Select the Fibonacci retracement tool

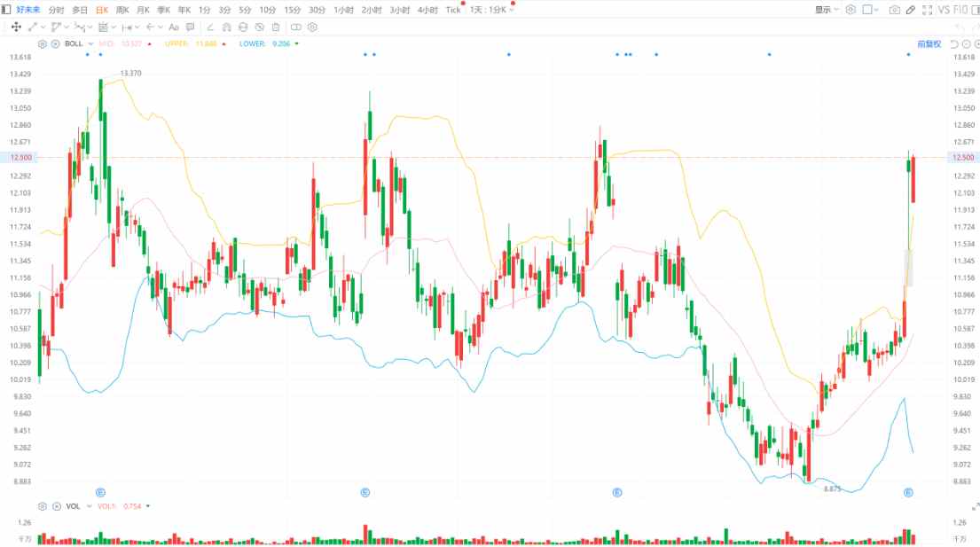pyautogui.click(x=103, y=27)
